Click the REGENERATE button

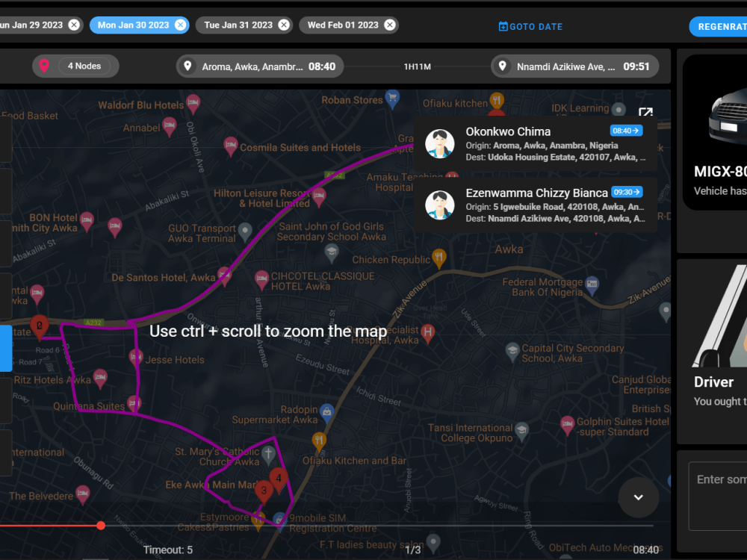pos(718,27)
